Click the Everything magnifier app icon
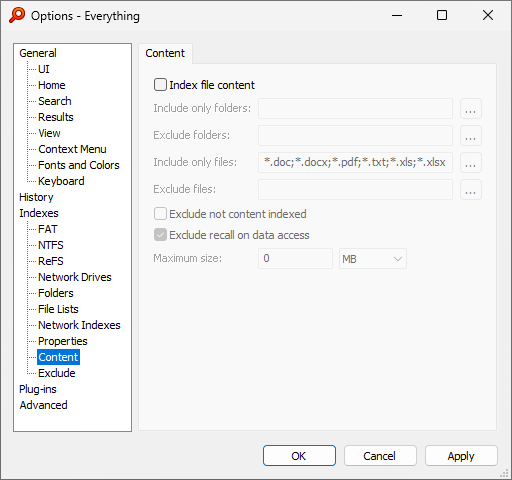512x480 pixels. (17, 15)
